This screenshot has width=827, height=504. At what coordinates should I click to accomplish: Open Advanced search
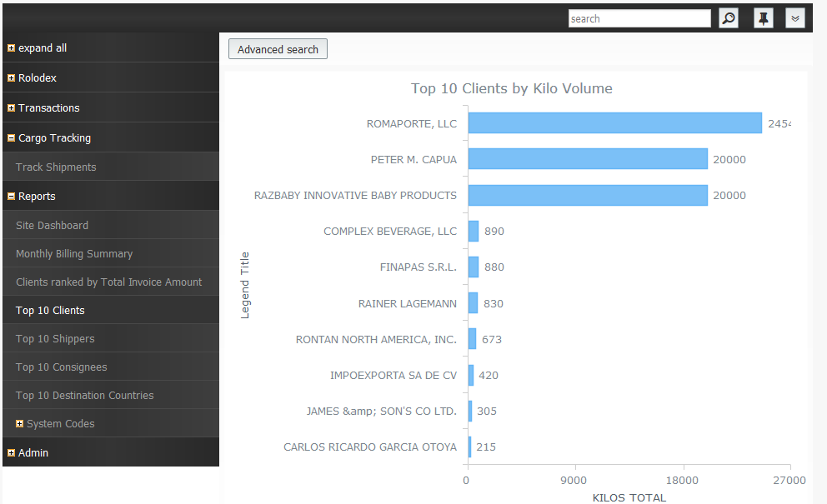click(278, 49)
